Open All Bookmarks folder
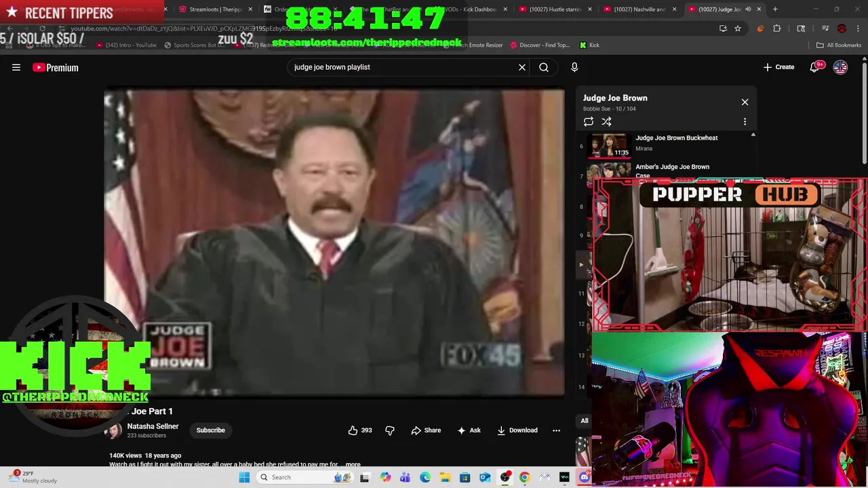 [x=839, y=45]
